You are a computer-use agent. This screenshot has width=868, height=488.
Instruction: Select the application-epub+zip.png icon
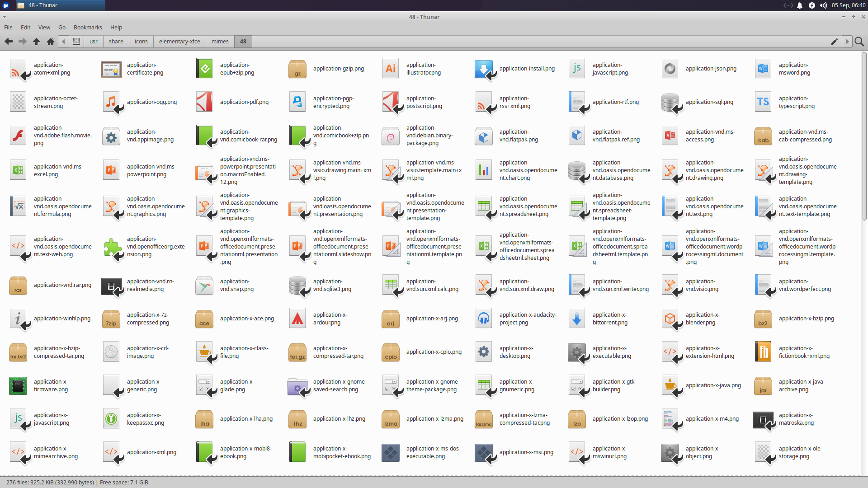(x=204, y=69)
